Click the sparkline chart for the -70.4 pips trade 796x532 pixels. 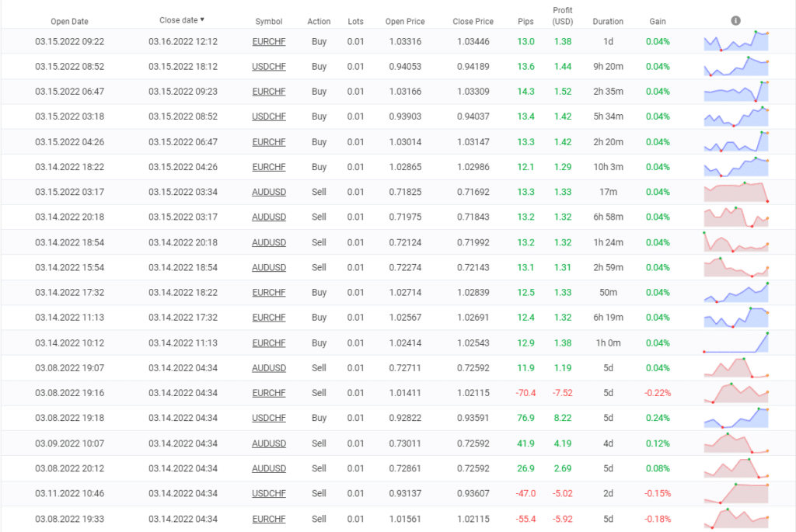[735, 393]
